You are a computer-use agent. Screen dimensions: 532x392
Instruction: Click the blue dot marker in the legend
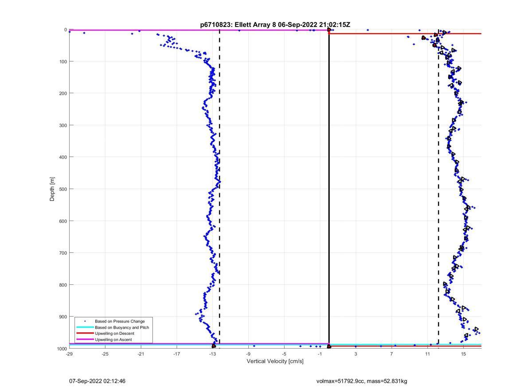tap(85, 321)
